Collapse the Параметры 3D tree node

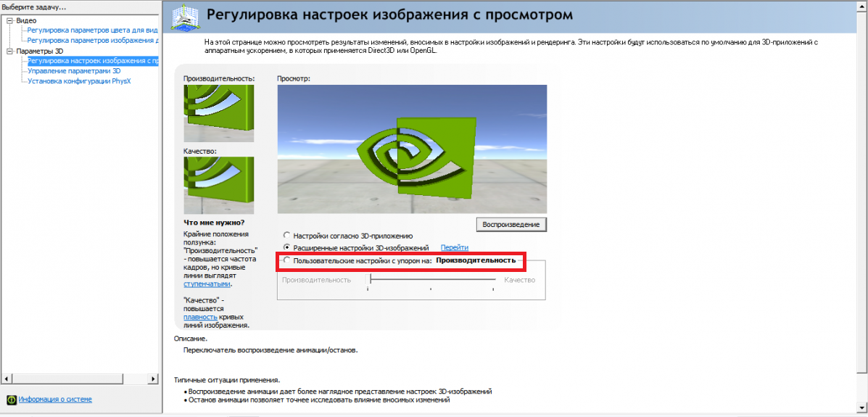(x=10, y=51)
